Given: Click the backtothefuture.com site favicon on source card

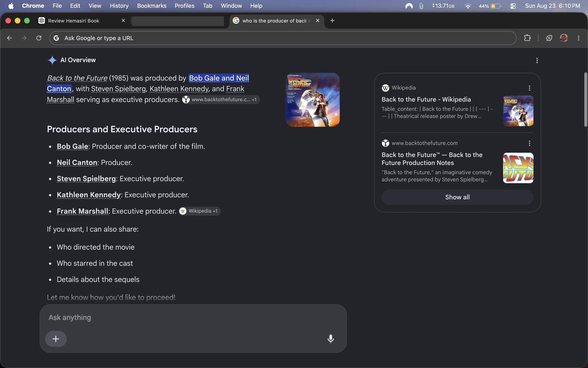Looking at the screenshot, I should click(385, 143).
